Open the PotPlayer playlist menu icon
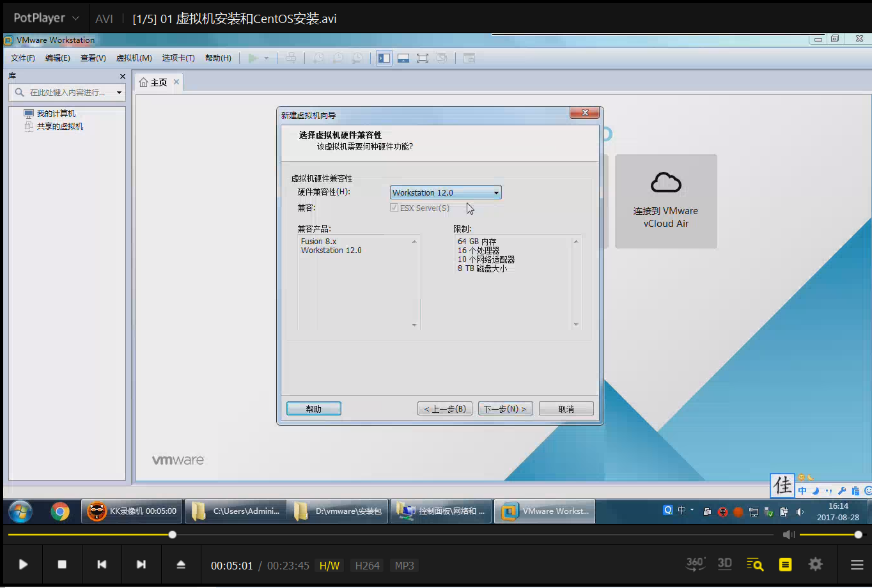872x588 pixels. (x=857, y=564)
